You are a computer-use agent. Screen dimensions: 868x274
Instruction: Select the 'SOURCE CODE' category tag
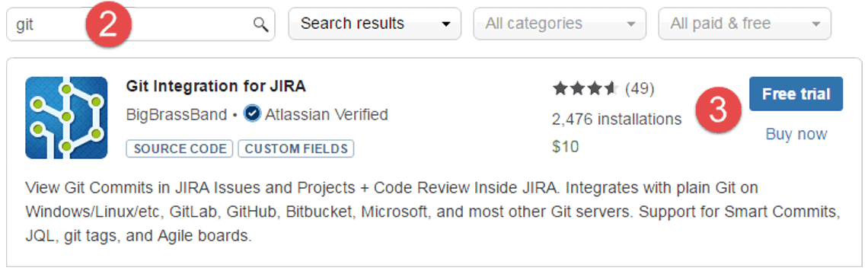[180, 148]
